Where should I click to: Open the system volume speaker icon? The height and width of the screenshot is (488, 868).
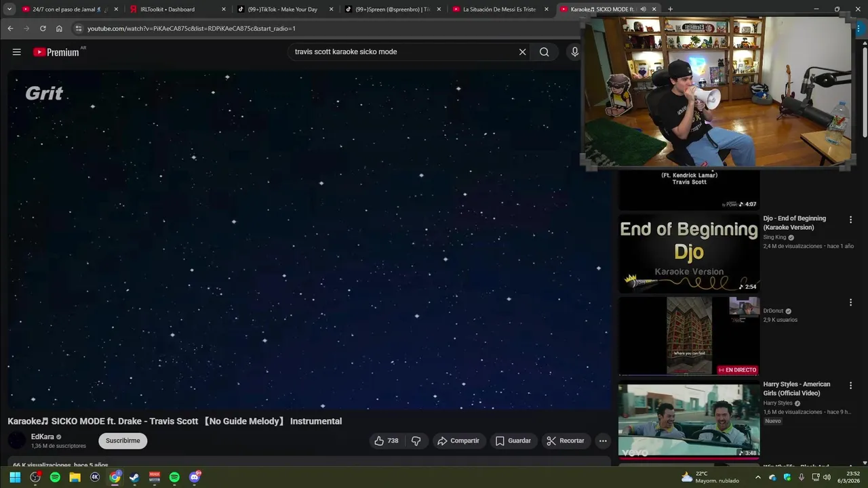click(x=827, y=477)
